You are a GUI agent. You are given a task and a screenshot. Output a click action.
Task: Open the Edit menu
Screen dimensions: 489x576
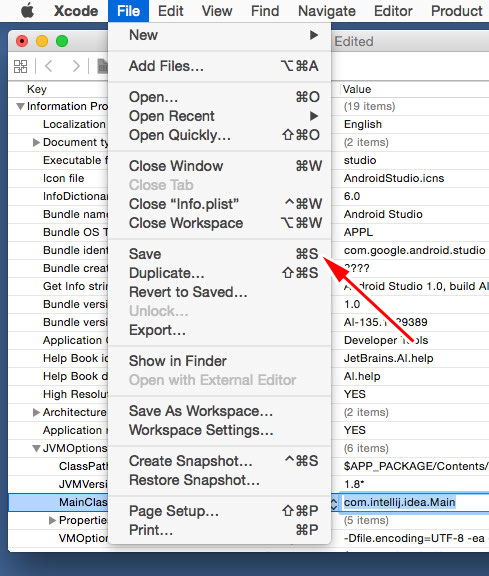[170, 11]
